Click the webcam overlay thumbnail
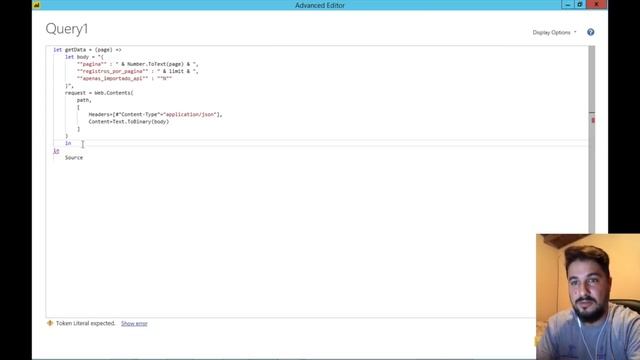The width and height of the screenshot is (640, 360). click(x=588, y=297)
